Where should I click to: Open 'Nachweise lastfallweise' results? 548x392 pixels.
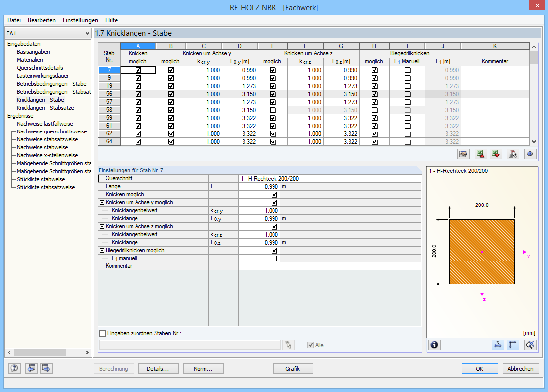[45, 124]
